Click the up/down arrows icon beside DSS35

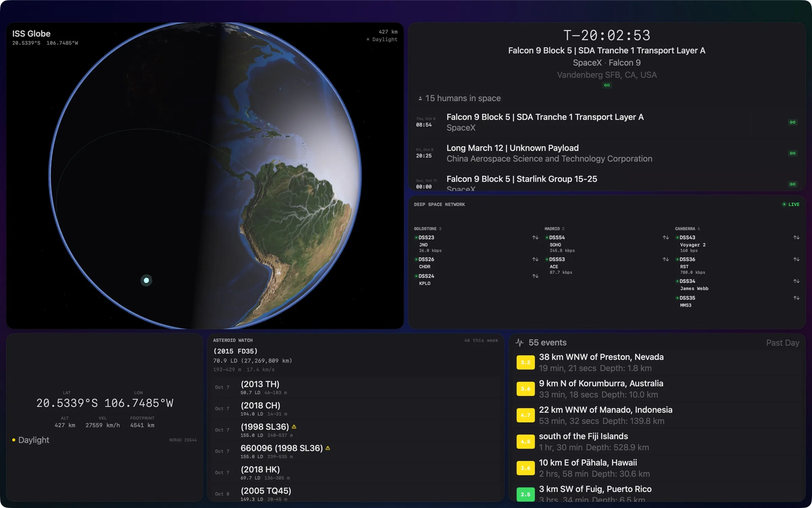(x=796, y=298)
